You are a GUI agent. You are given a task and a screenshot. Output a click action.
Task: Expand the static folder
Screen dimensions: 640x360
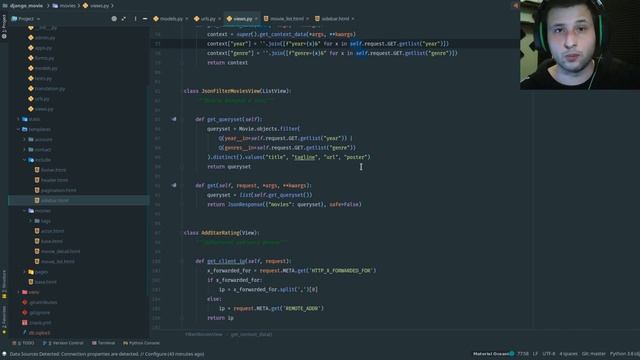click(18, 119)
